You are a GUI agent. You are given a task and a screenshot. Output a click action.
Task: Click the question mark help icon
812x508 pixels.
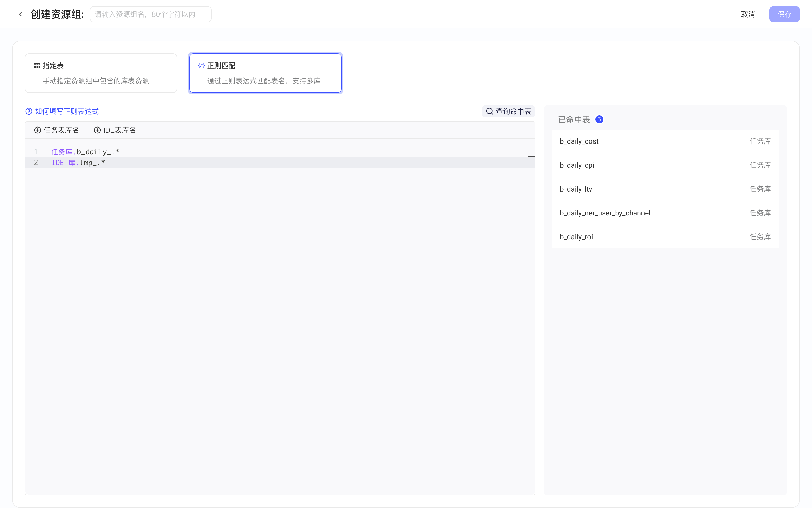29,111
